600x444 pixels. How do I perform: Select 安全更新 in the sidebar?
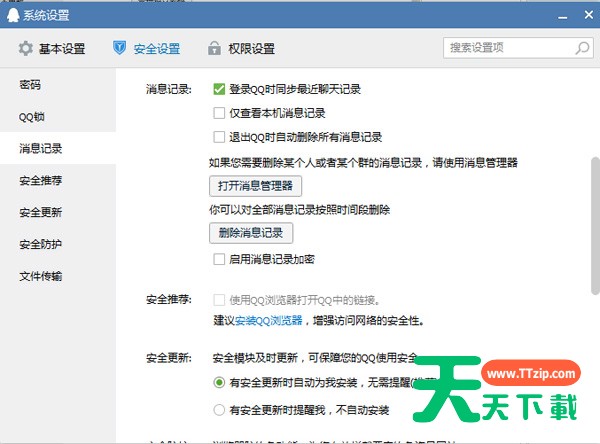[58, 212]
